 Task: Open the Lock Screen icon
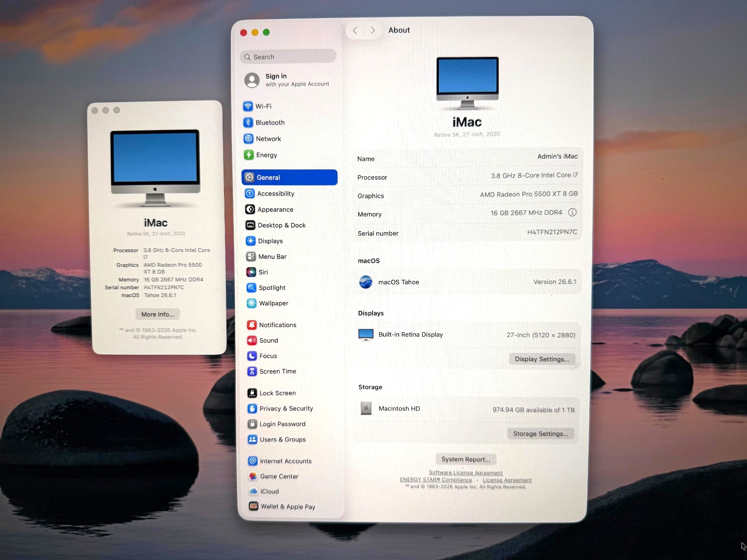252,393
